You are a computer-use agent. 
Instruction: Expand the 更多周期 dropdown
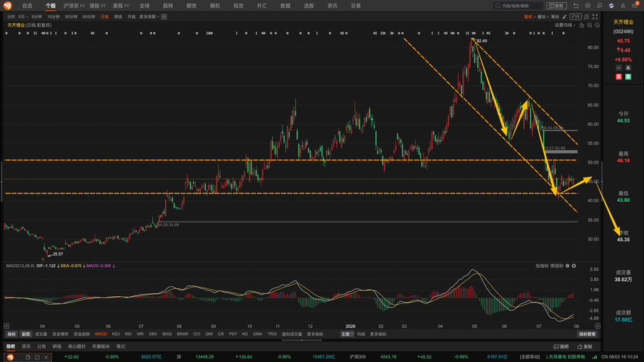coord(149,17)
